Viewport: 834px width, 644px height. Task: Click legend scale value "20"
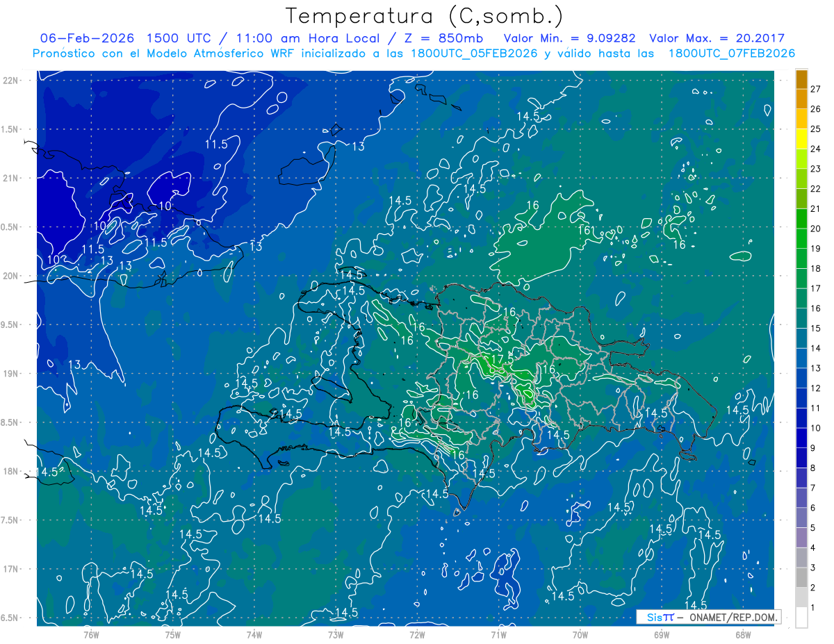[816, 229]
